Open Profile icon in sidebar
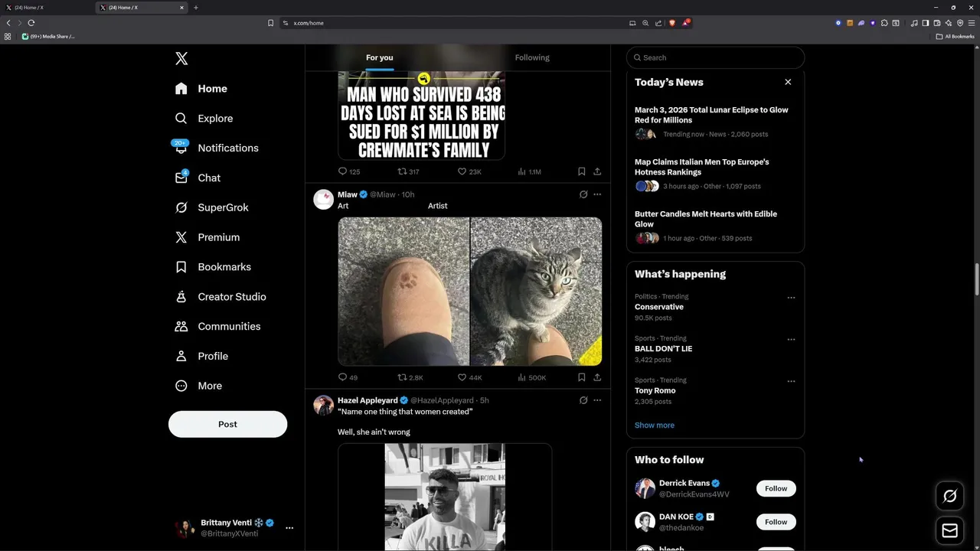 pyautogui.click(x=181, y=356)
